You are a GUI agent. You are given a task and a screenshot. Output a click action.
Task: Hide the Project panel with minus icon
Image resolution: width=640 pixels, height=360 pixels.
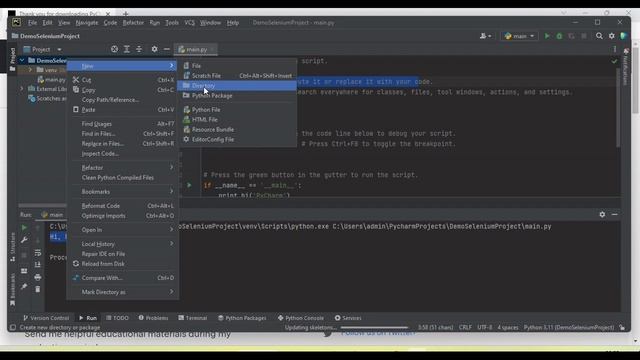coord(167,49)
